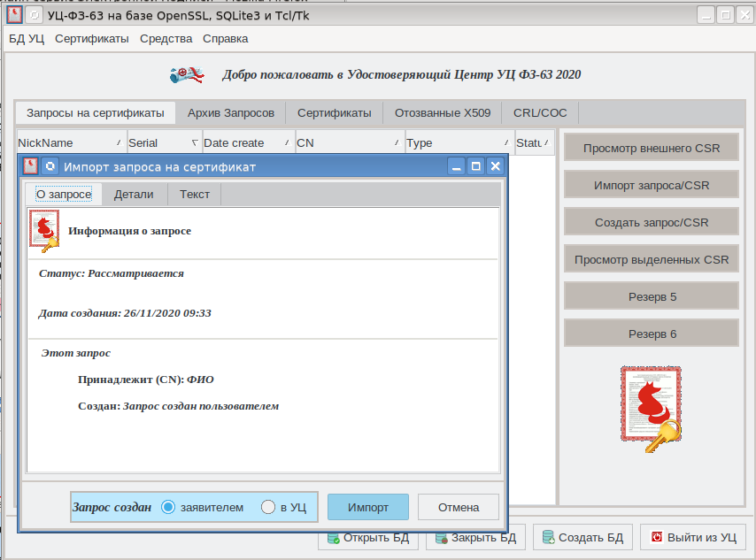756x560 pixels.
Task: Click the Просмотр внешнего CSR button
Action: coord(650,149)
